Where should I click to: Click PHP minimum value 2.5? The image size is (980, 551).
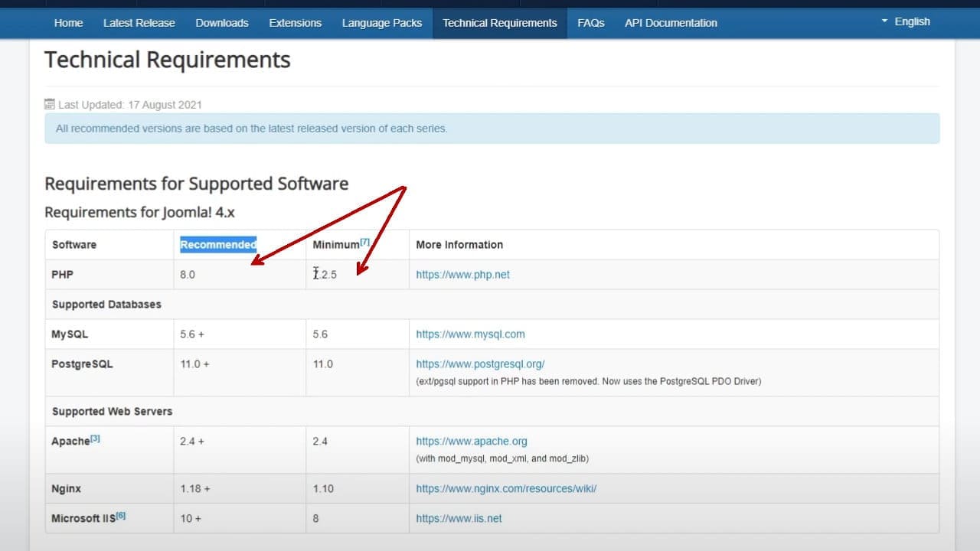point(325,274)
